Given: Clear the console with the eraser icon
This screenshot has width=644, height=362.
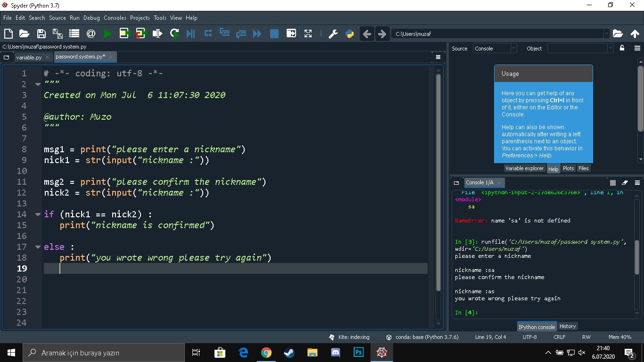Looking at the screenshot, I should [625, 182].
